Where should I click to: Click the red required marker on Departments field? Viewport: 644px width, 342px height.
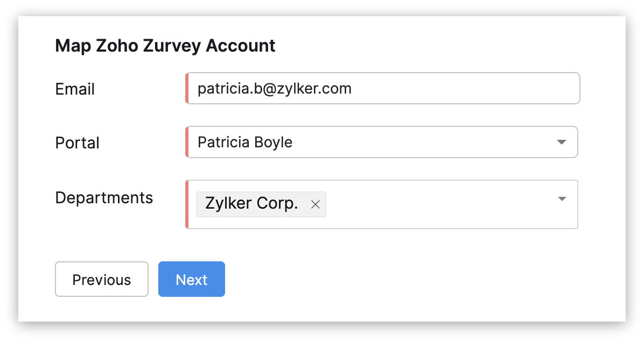(187, 204)
